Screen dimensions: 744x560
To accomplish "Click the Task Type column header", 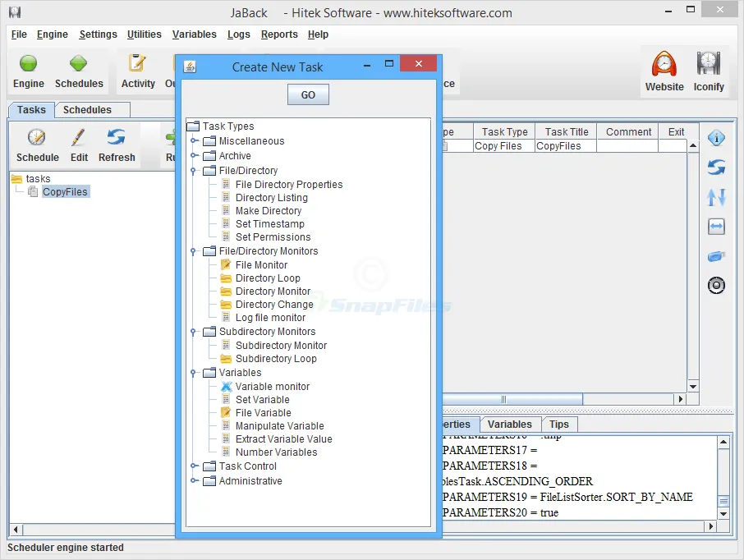I will pyautogui.click(x=504, y=132).
